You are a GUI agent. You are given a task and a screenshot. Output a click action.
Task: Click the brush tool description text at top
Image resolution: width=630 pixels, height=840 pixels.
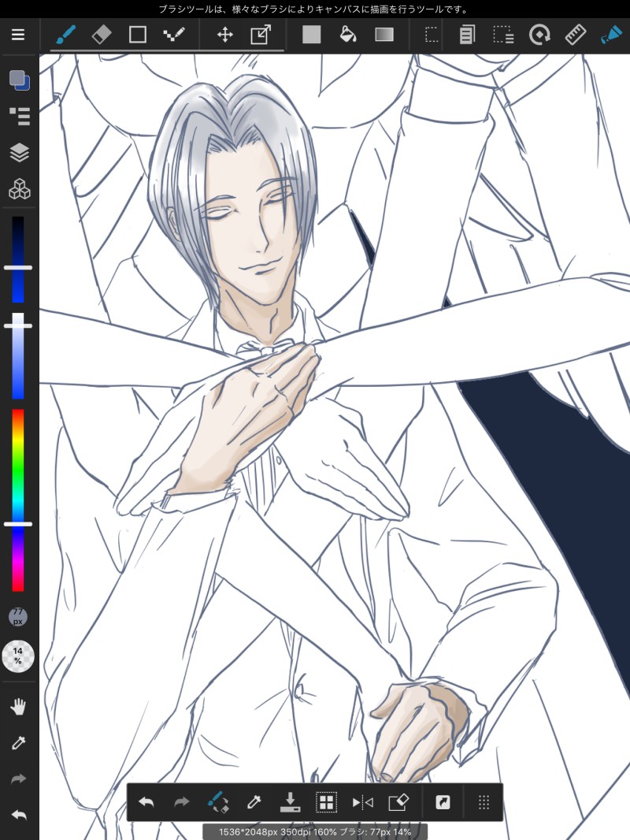point(315,9)
